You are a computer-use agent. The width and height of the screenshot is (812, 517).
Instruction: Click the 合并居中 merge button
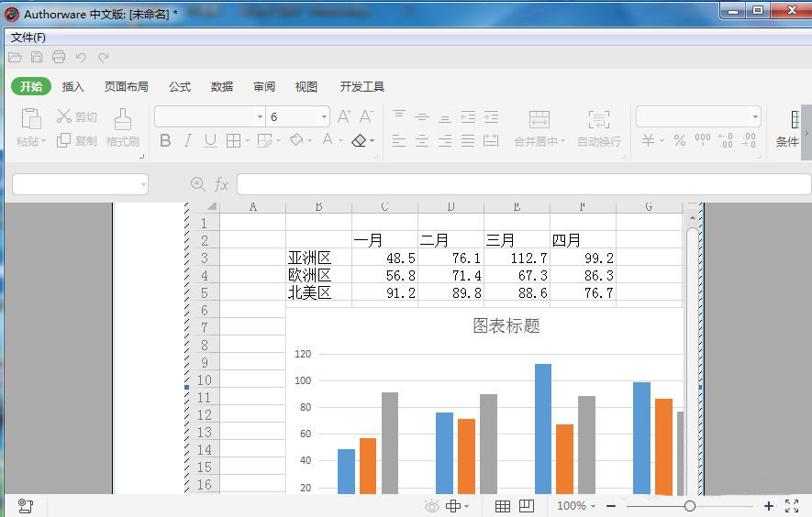coord(539,129)
